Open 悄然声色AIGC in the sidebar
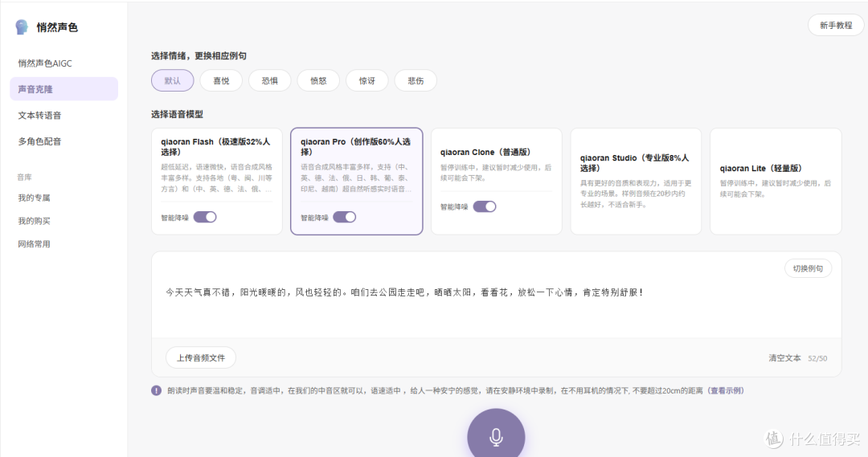 click(45, 63)
